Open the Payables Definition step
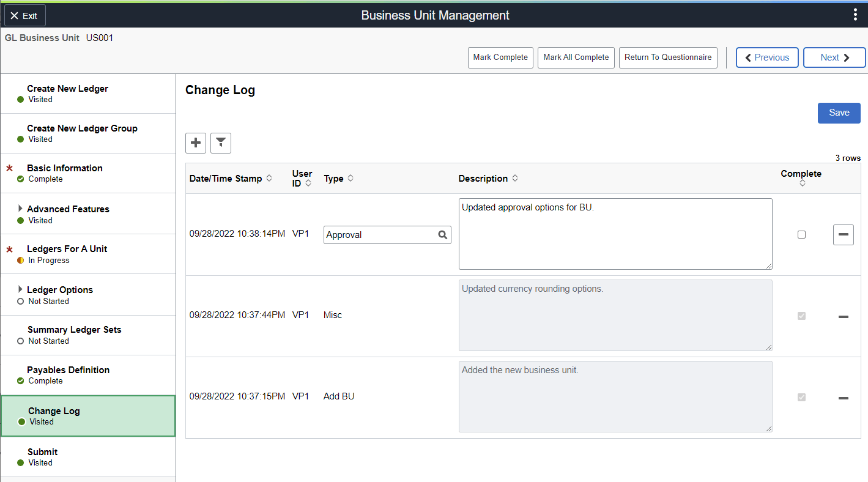This screenshot has width=868, height=482. point(68,370)
